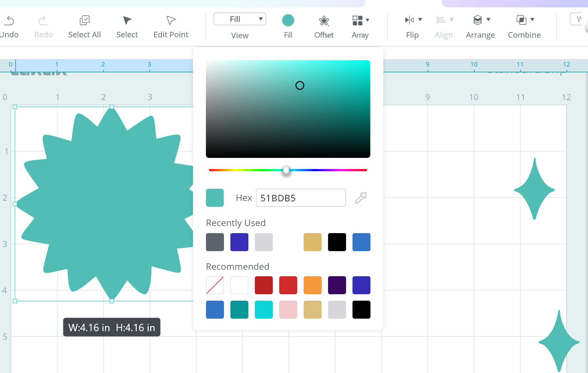Choose the pink recommended color swatch
Image resolution: width=588 pixels, height=373 pixels.
[x=288, y=310]
